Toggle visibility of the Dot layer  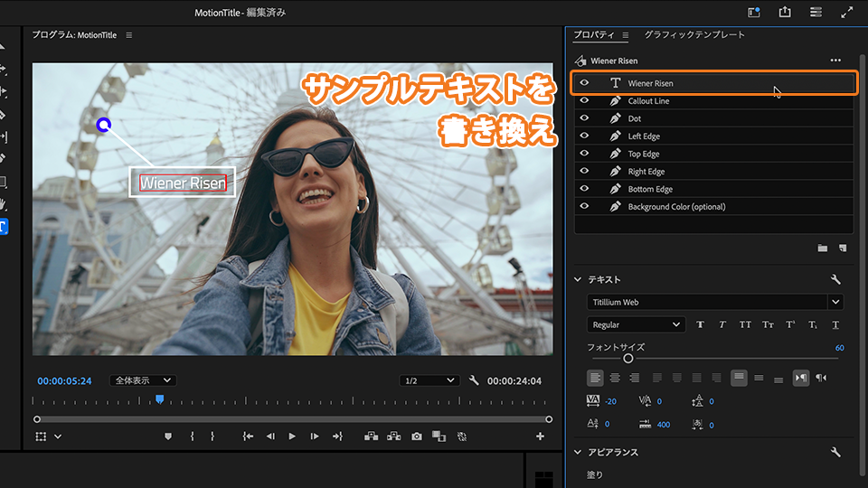584,118
